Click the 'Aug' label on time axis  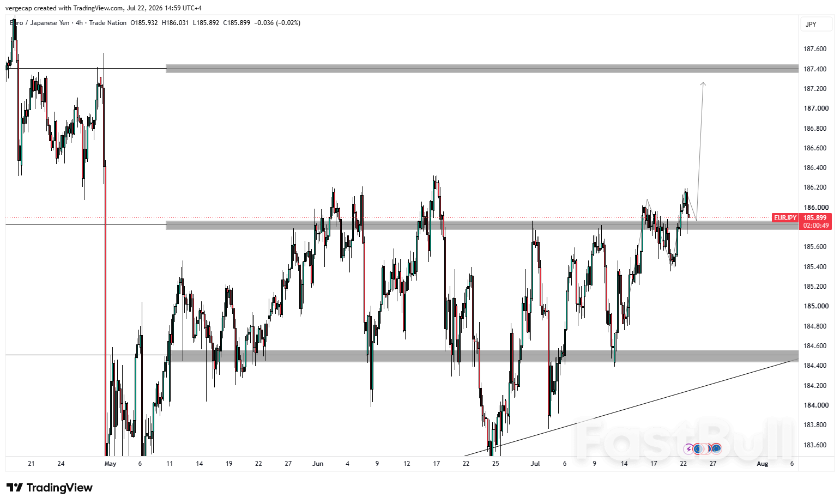pyautogui.click(x=763, y=464)
